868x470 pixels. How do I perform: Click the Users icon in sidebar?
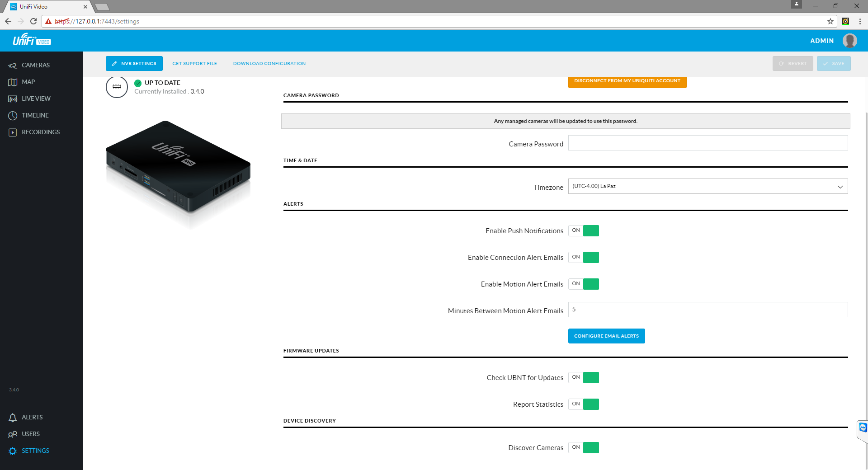(13, 434)
